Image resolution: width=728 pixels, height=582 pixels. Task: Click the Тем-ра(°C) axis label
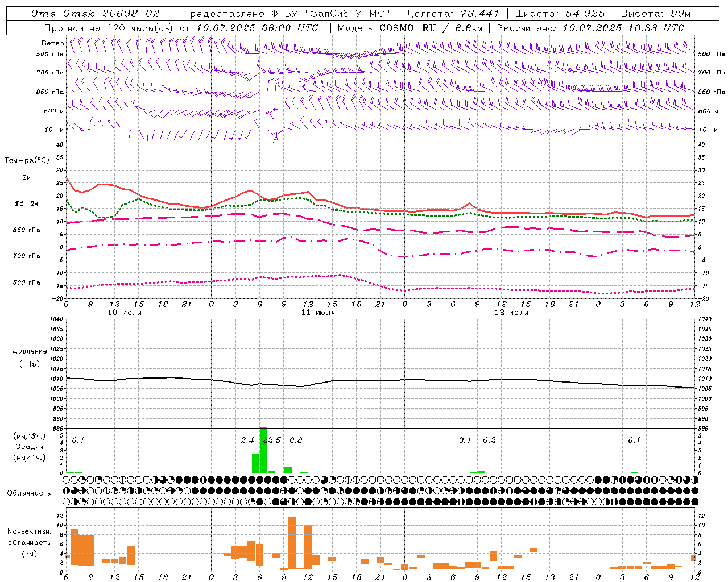pos(27,161)
